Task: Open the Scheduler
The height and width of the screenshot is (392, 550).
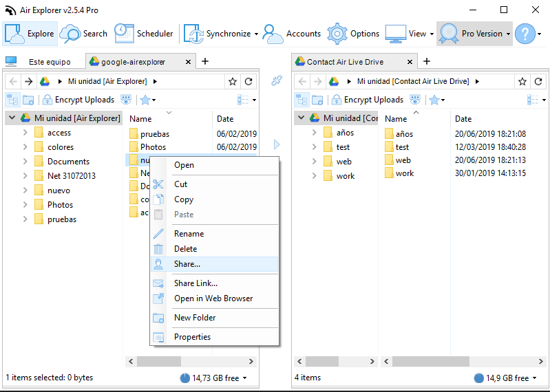Action: coord(144,34)
